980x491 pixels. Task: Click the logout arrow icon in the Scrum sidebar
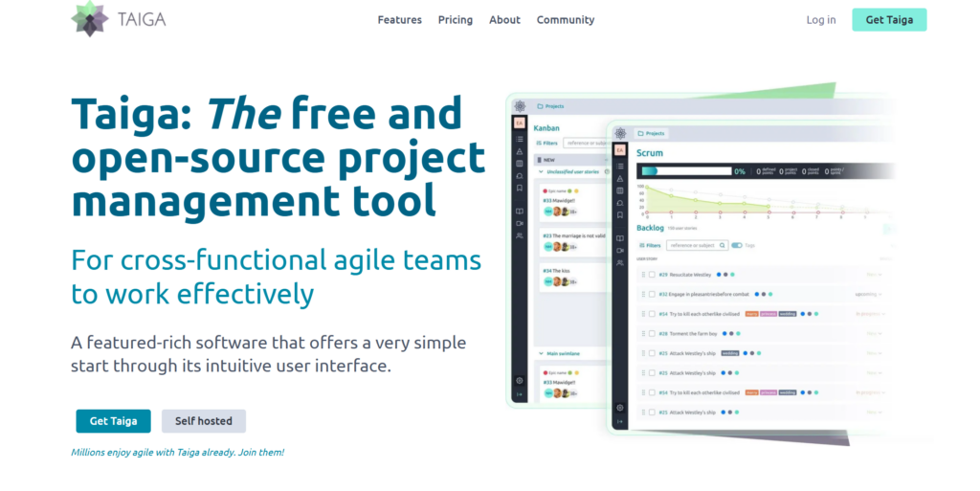(620, 422)
